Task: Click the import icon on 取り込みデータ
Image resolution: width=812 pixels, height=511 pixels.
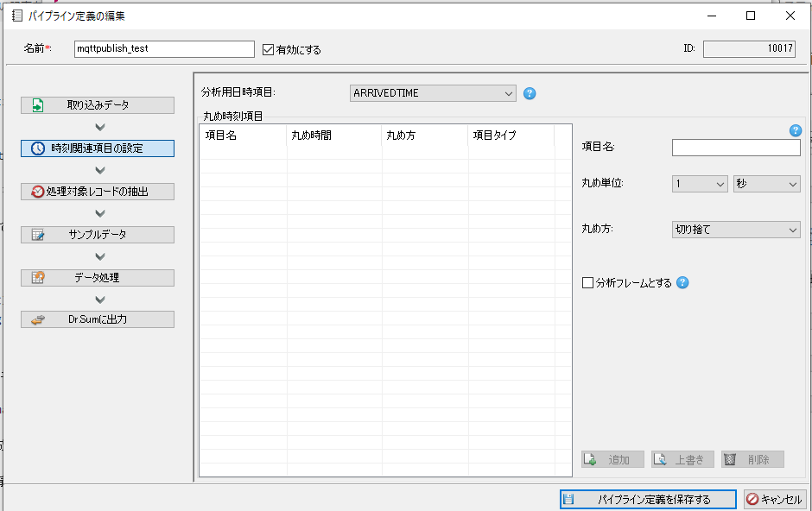Action: (x=38, y=105)
